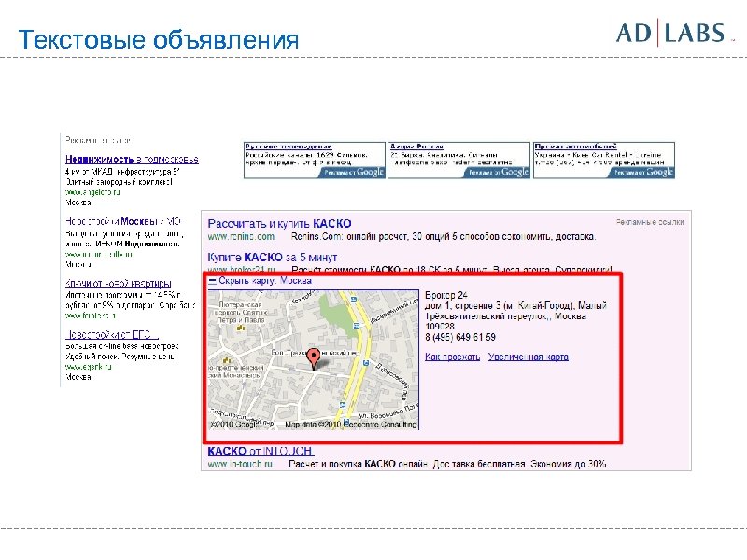The height and width of the screenshot is (560, 747).
Task: Click the "Реклама от Google" badge on third banner
Action: (641, 173)
